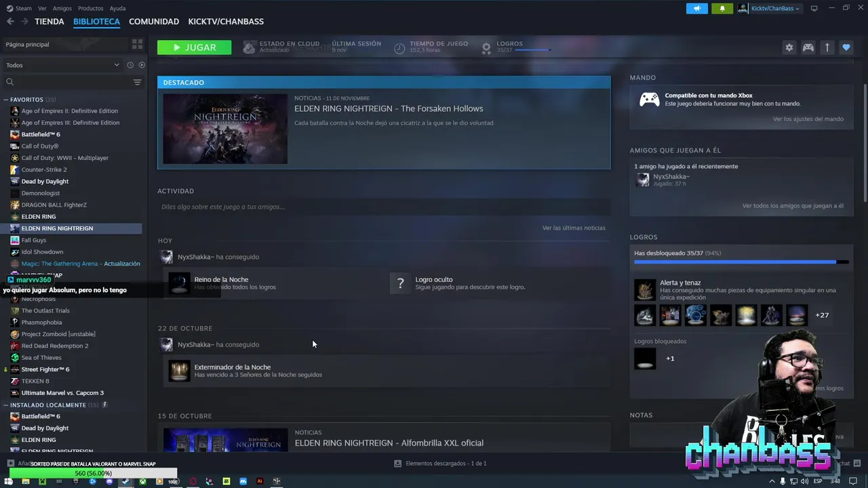Click the locked achievement icon

(645, 359)
